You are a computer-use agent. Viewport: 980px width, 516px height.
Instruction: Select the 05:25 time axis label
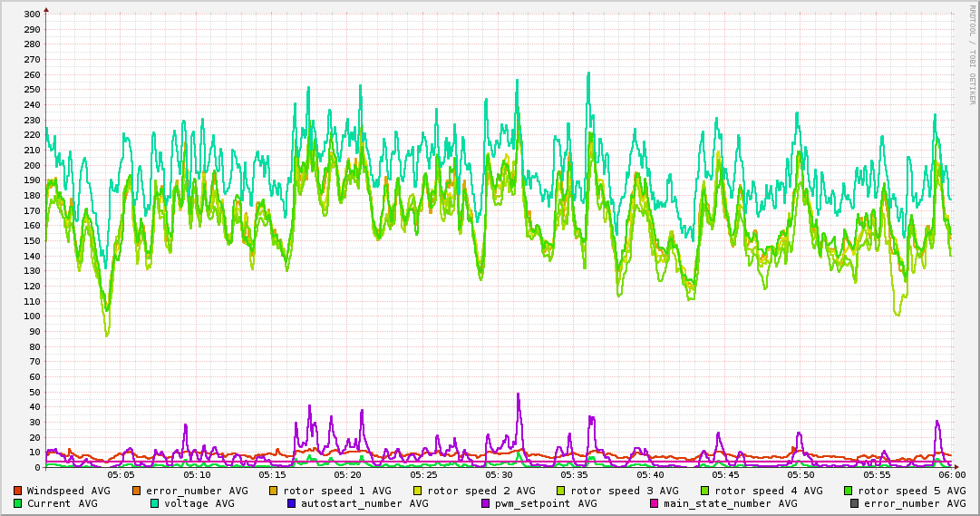pyautogui.click(x=423, y=475)
